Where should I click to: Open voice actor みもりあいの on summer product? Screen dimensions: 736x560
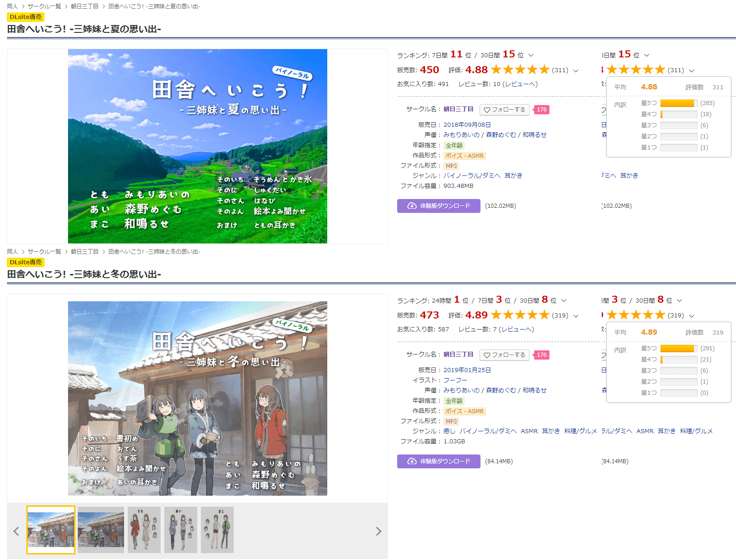point(462,135)
